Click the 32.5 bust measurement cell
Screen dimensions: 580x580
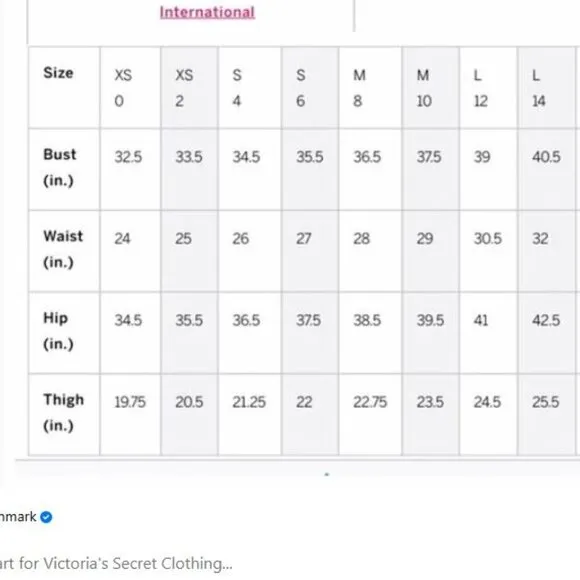coord(130,169)
